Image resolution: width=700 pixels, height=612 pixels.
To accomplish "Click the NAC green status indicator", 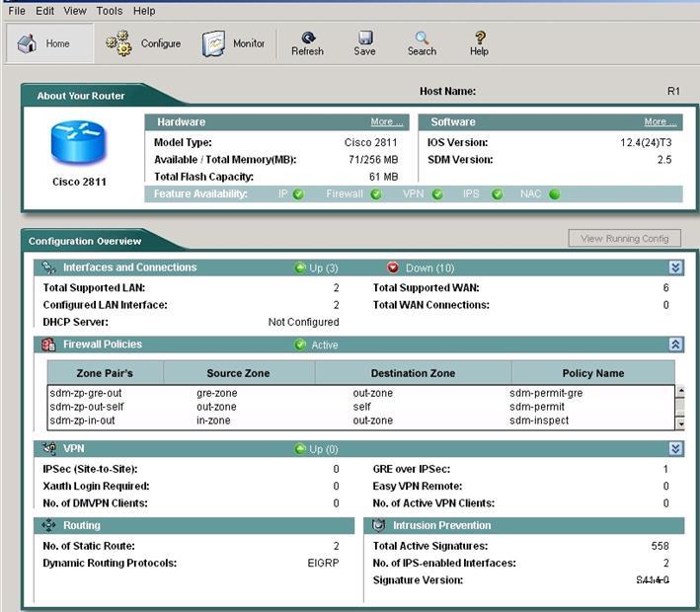I will pyautogui.click(x=554, y=194).
